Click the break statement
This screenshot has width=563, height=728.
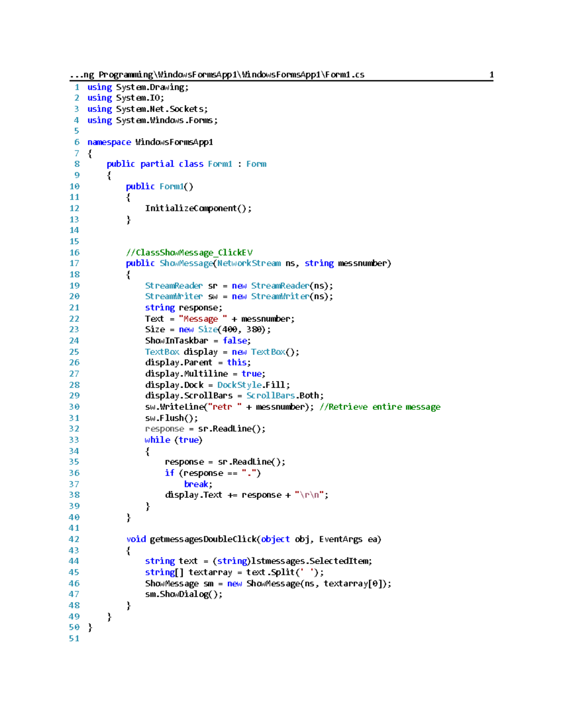coord(198,484)
